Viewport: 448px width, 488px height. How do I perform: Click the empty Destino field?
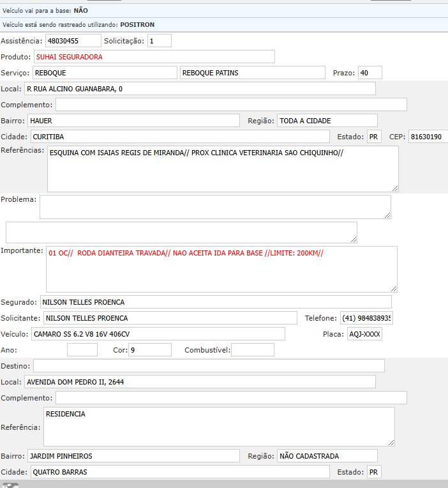(x=209, y=366)
